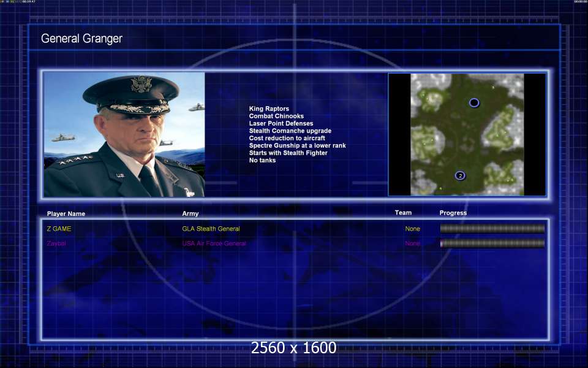Click start position marker 2 on minimap

pos(460,175)
